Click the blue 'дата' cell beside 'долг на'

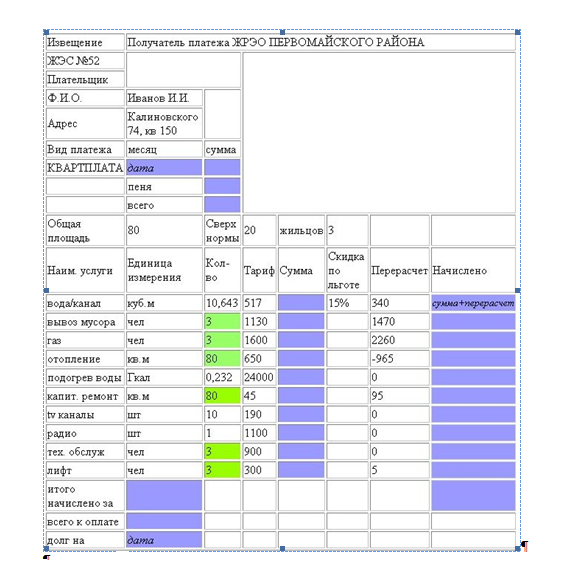(164, 540)
